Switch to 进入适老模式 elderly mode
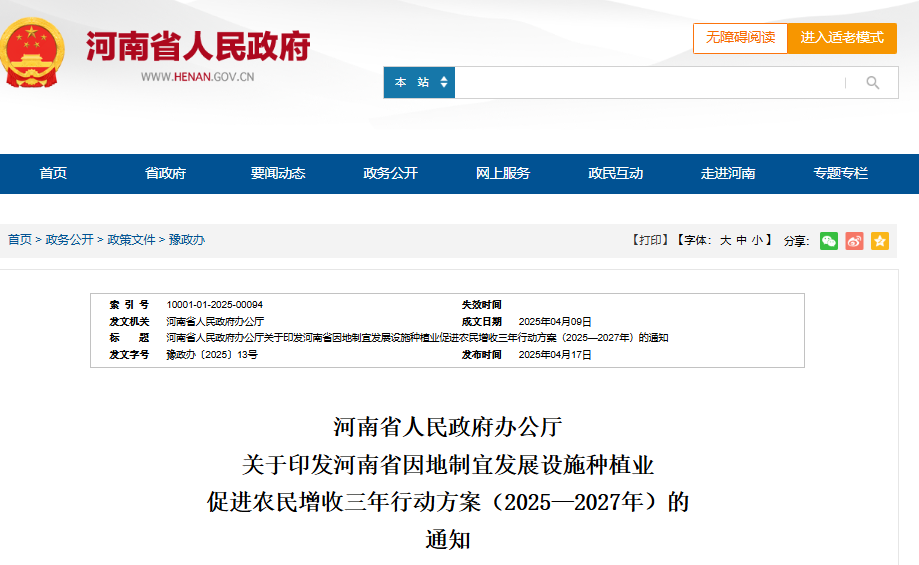This screenshot has width=919, height=565. 842,38
